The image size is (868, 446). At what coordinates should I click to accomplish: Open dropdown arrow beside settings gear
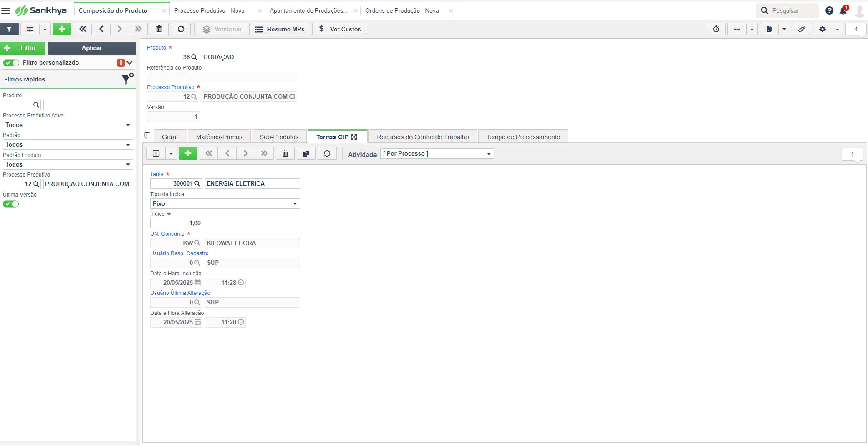click(x=838, y=29)
